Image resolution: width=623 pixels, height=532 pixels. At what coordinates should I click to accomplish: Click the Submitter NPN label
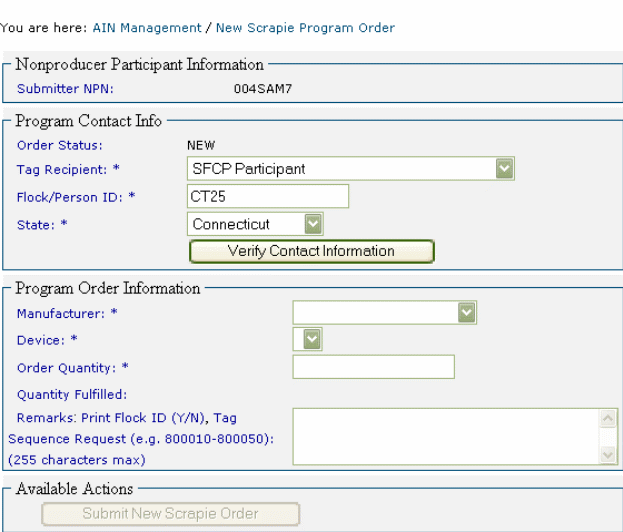[x=65, y=89]
